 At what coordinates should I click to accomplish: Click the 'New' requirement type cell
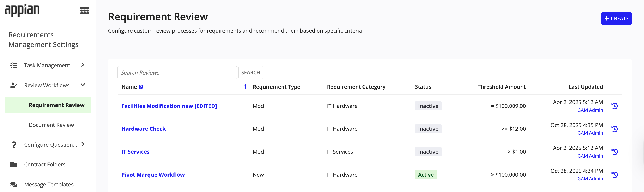coord(258,175)
